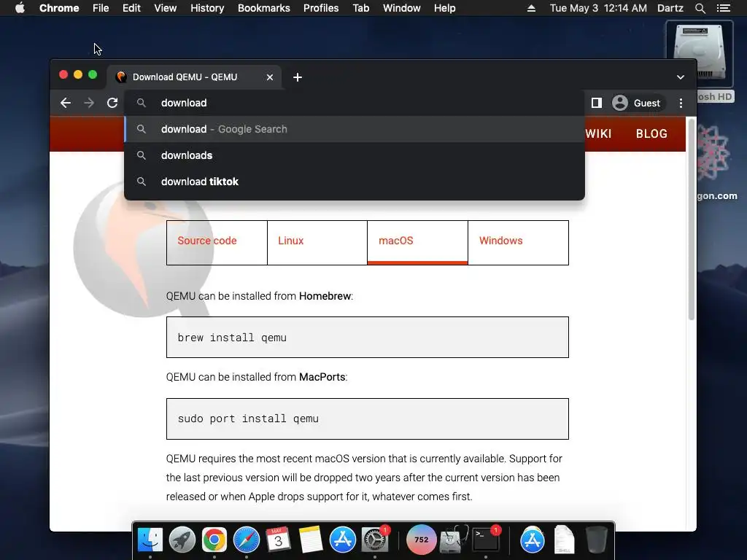Open the Window menu
The height and width of the screenshot is (560, 747).
pos(402,8)
